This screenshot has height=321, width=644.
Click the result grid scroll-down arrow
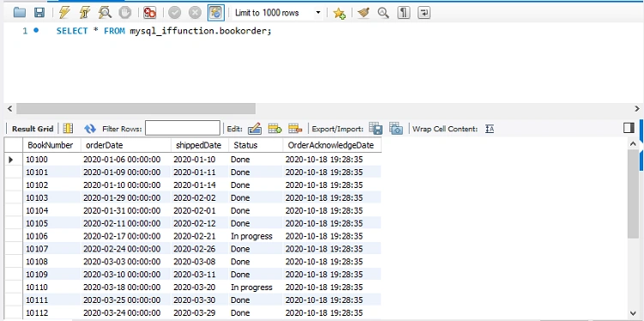click(633, 312)
